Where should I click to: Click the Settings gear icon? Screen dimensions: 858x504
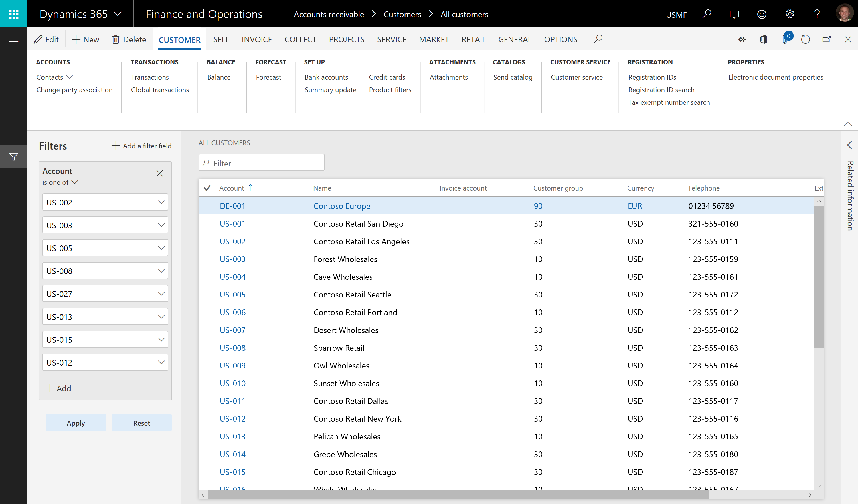coord(789,13)
